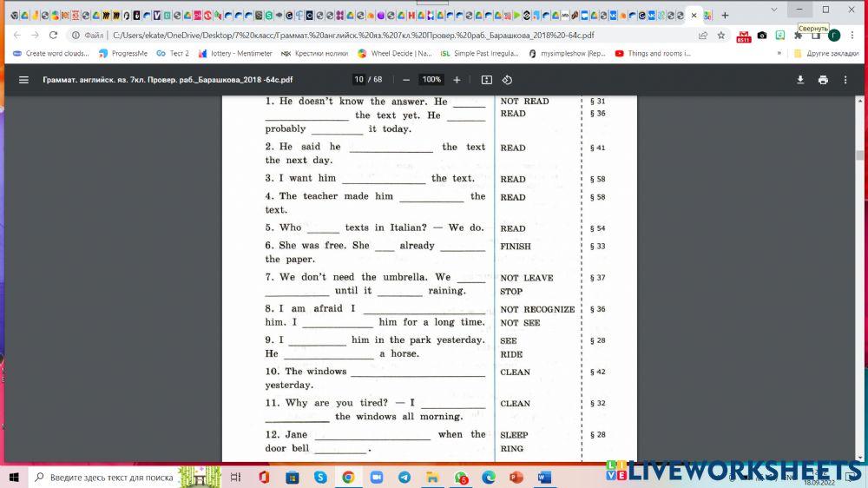This screenshot has height=488, width=868.
Task: Print the PDF document
Action: coord(823,80)
